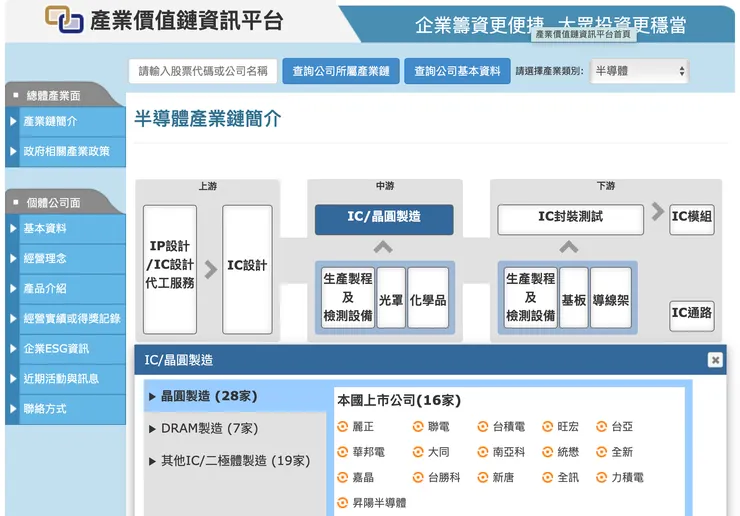Image resolution: width=740 pixels, height=516 pixels.
Task: Click the arrow icon beside 聯絡方式
Action: (13, 409)
